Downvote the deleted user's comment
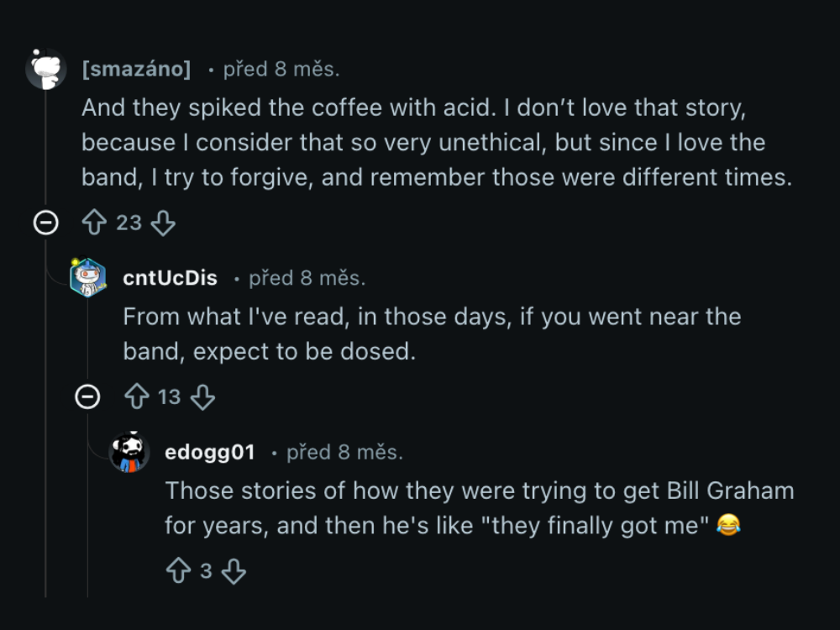The width and height of the screenshot is (840, 630). click(163, 223)
